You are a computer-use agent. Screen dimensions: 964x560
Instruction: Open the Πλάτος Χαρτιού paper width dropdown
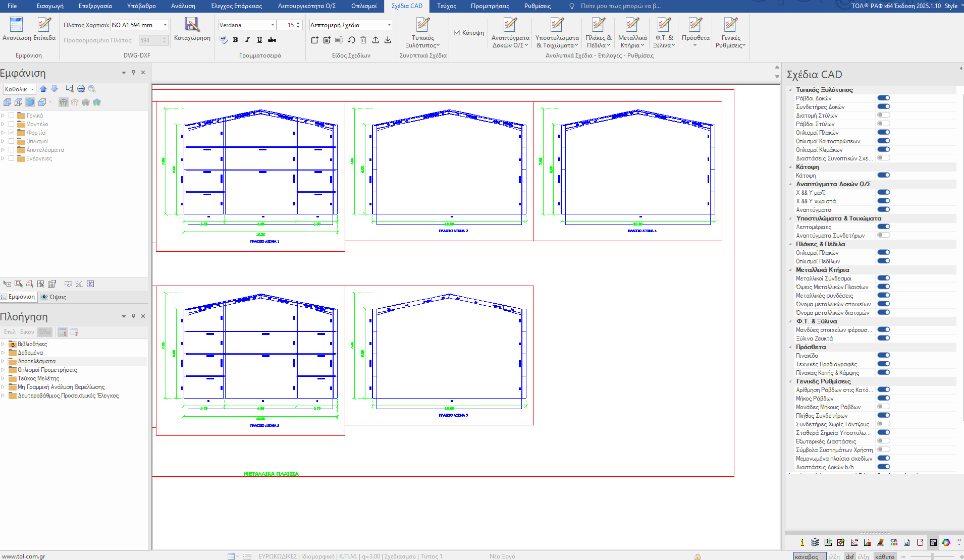coord(165,25)
